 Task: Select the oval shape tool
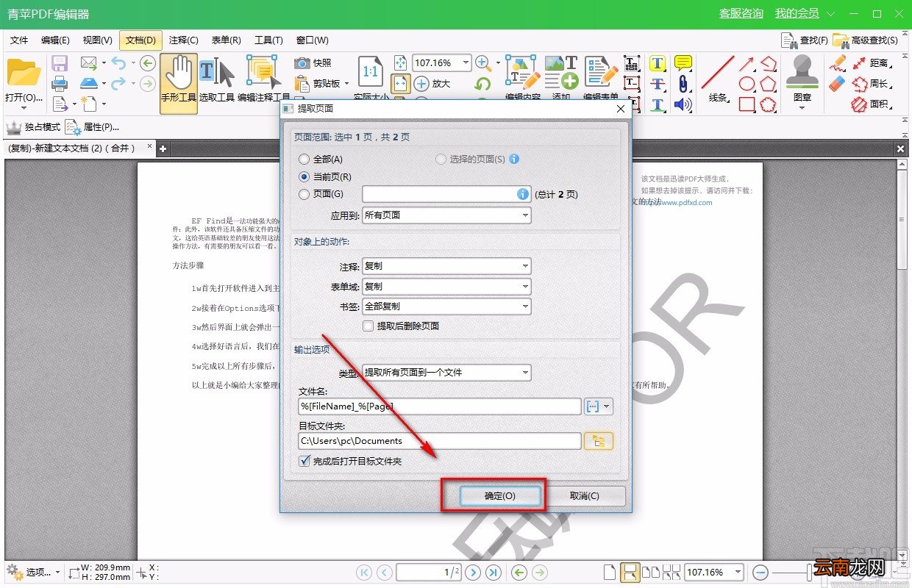coord(747,84)
